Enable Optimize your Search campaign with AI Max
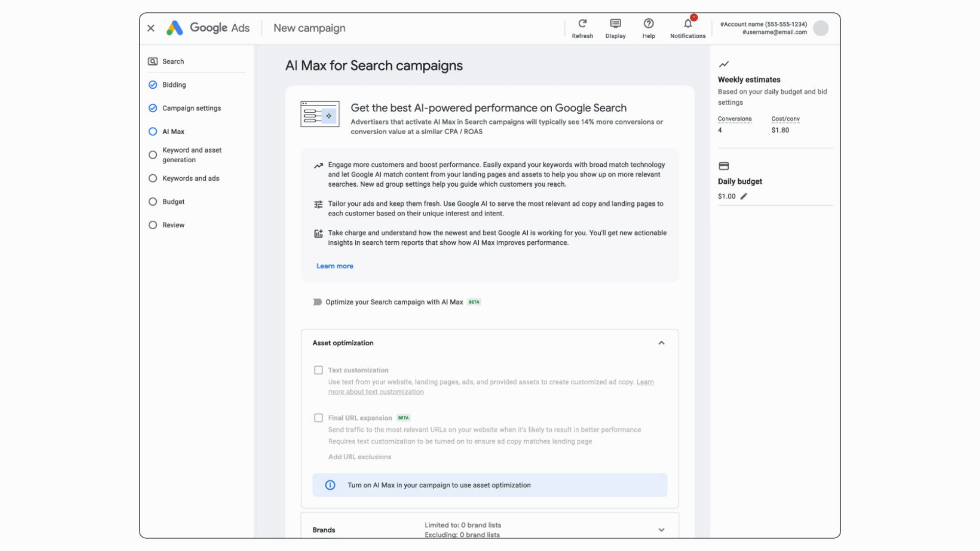Screen dimensions: 980x551 pos(316,302)
